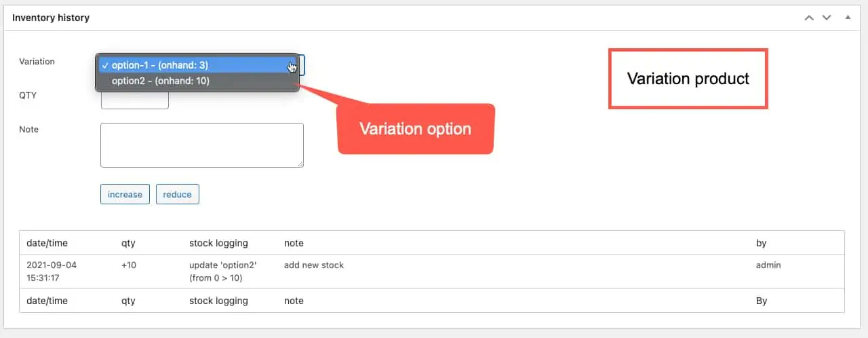
Task: Click the Variation product red box
Action: tap(688, 78)
